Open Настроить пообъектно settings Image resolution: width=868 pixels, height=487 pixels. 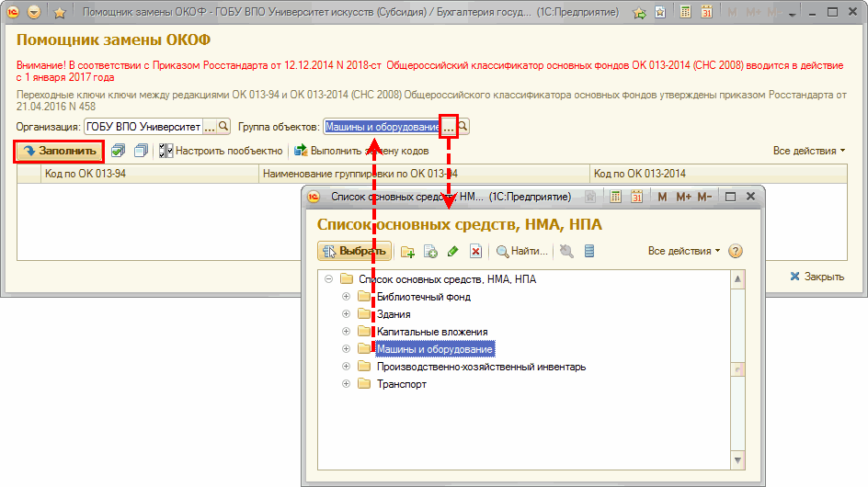[221, 151]
